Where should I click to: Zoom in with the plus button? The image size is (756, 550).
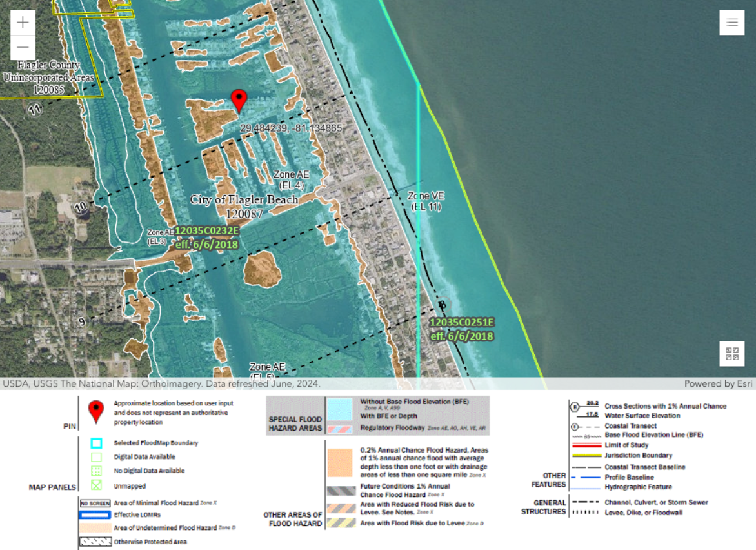[23, 22]
